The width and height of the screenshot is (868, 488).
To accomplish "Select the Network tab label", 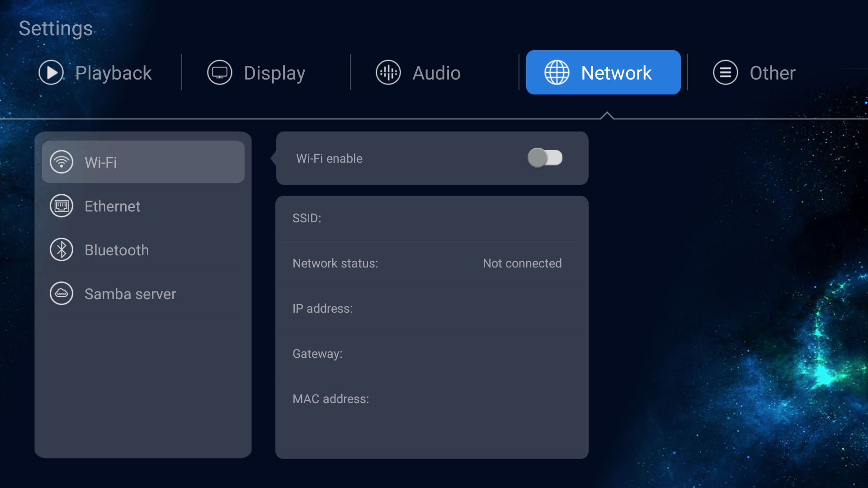I will click(x=616, y=73).
